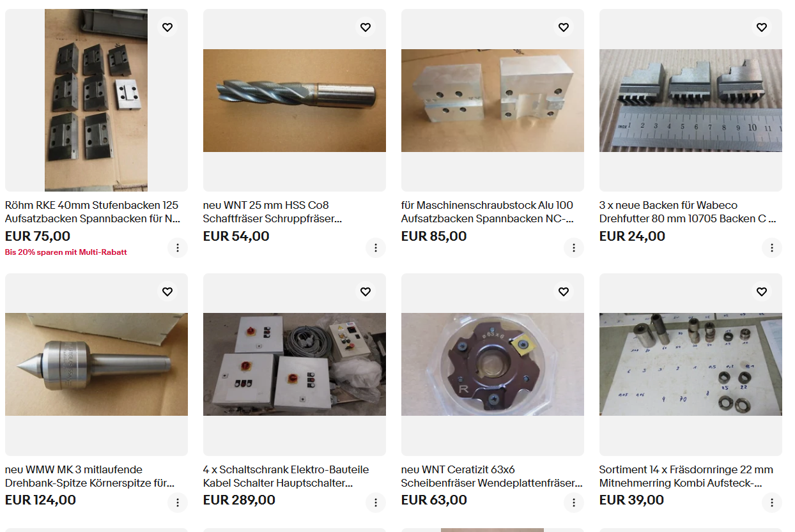Heart the Alu 100 Aufsatzbacken listing
Screen dimensions: 795x532
point(564,27)
